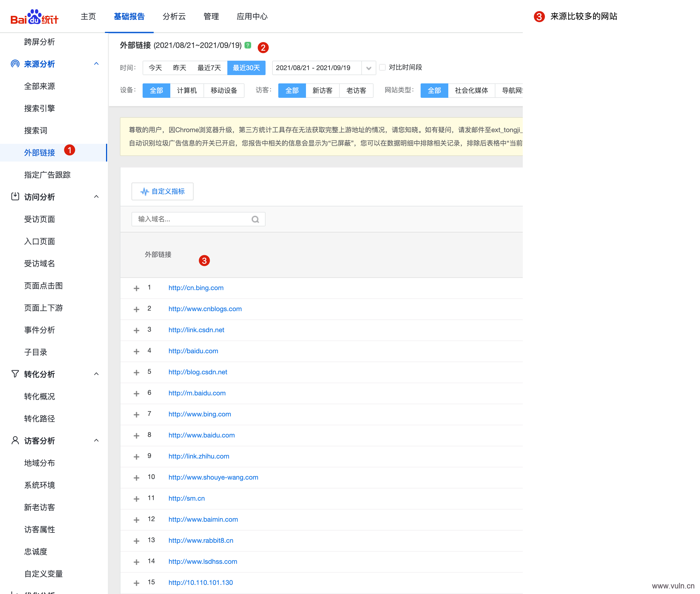Open the http://www.cnblogs.com link
This screenshot has height=594, width=700.
[205, 309]
